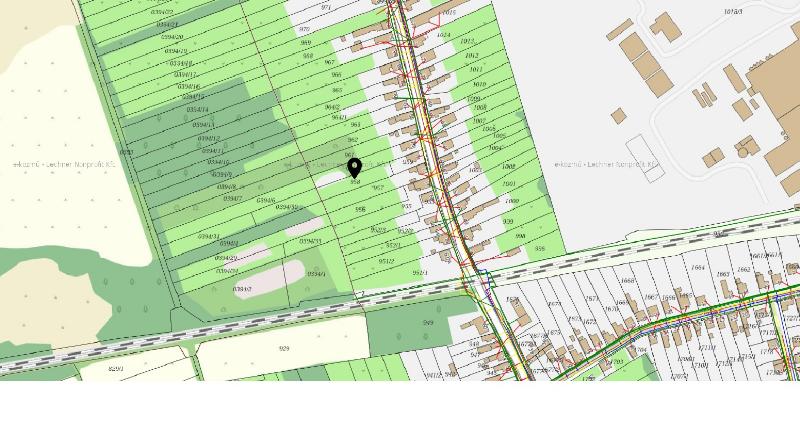The image size is (800, 433).
Task: Select parcel label 1011
Action: [476, 69]
